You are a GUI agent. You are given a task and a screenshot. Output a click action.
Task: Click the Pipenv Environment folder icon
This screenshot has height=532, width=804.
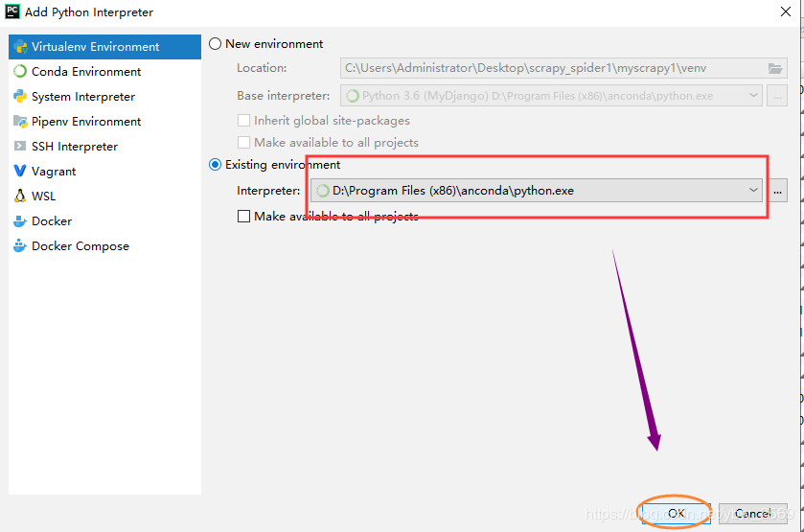[20, 122]
